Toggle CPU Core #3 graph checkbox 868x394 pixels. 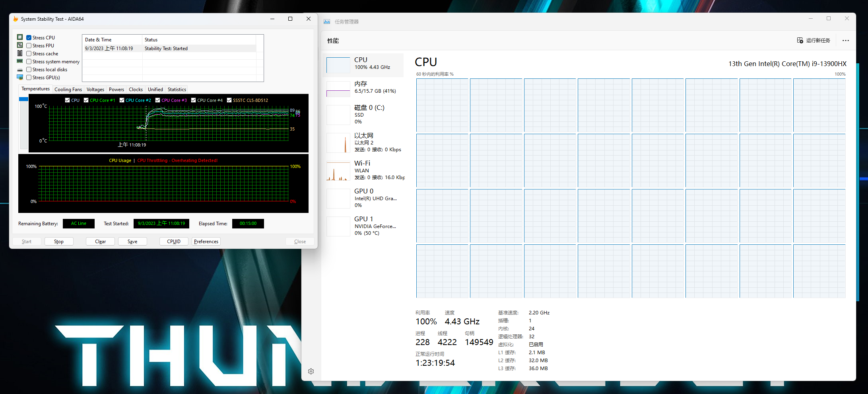[x=158, y=100]
